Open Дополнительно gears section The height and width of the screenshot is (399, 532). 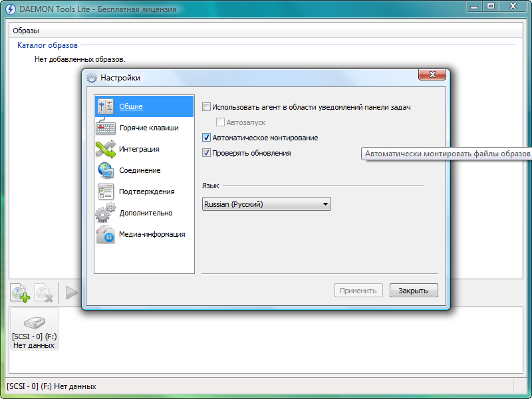click(x=106, y=213)
